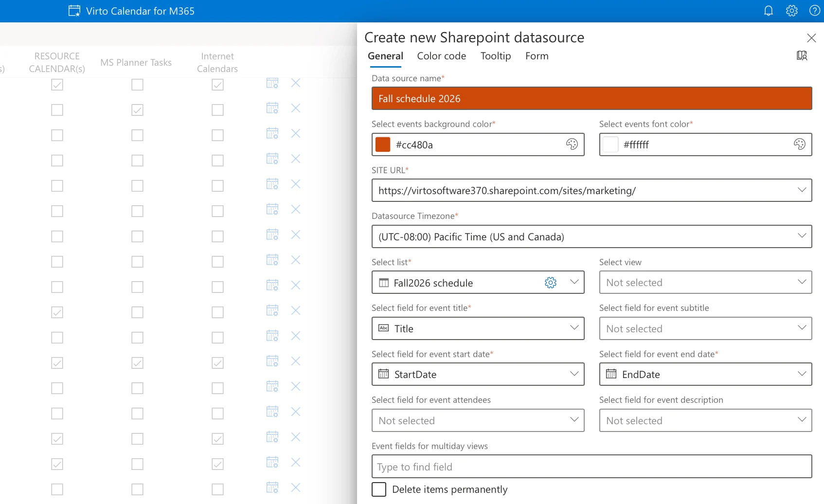
Task: Switch to the Tooltip tab
Action: 496,56
